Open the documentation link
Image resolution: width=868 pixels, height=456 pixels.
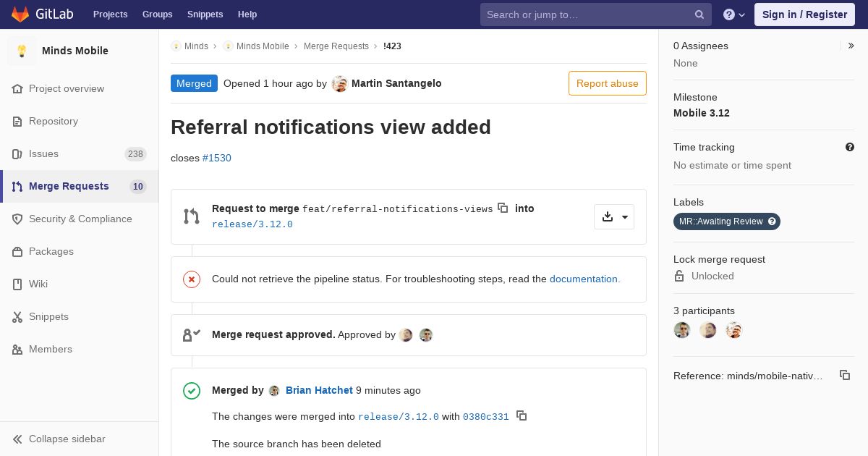(584, 279)
